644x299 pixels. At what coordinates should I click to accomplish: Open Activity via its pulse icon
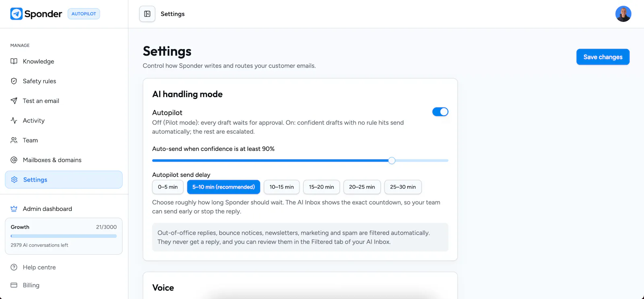tap(14, 120)
